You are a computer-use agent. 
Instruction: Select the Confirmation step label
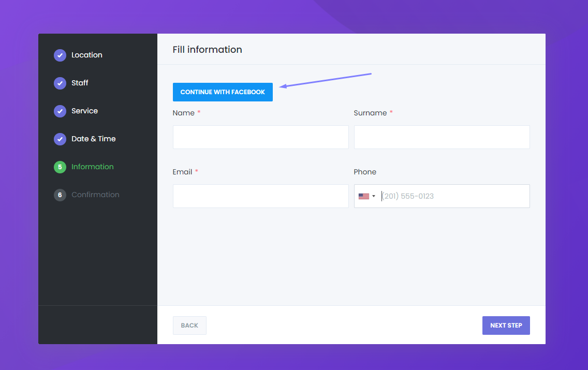pyautogui.click(x=95, y=195)
